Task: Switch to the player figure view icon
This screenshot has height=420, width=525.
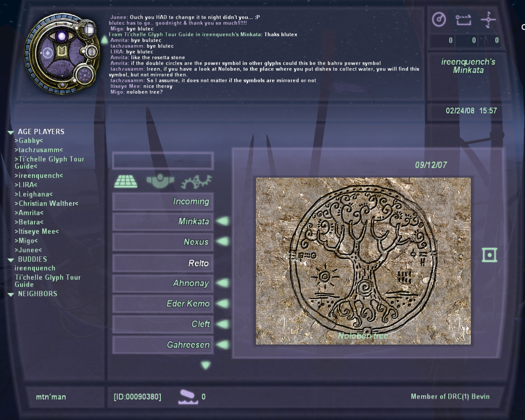Action: pyautogui.click(x=160, y=181)
